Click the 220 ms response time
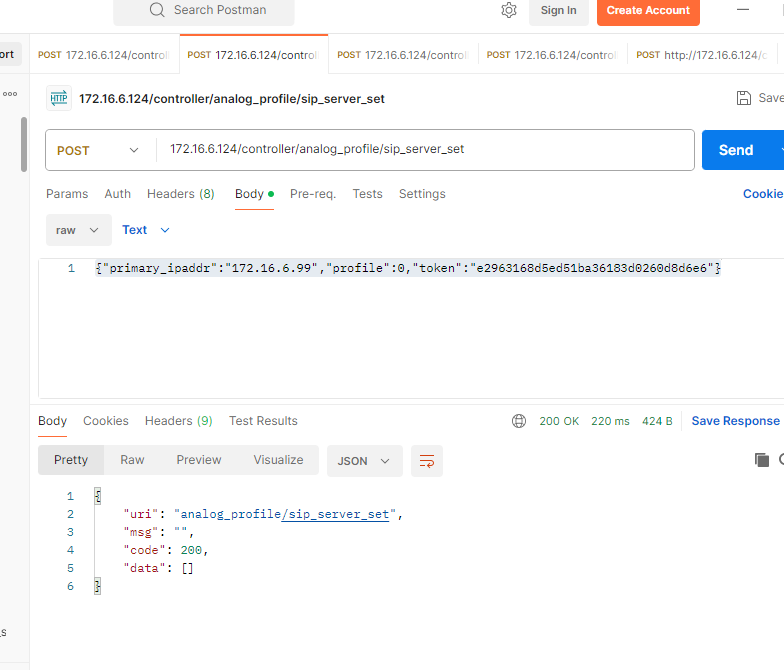Screen dimensions: 784x670 (x=610, y=421)
